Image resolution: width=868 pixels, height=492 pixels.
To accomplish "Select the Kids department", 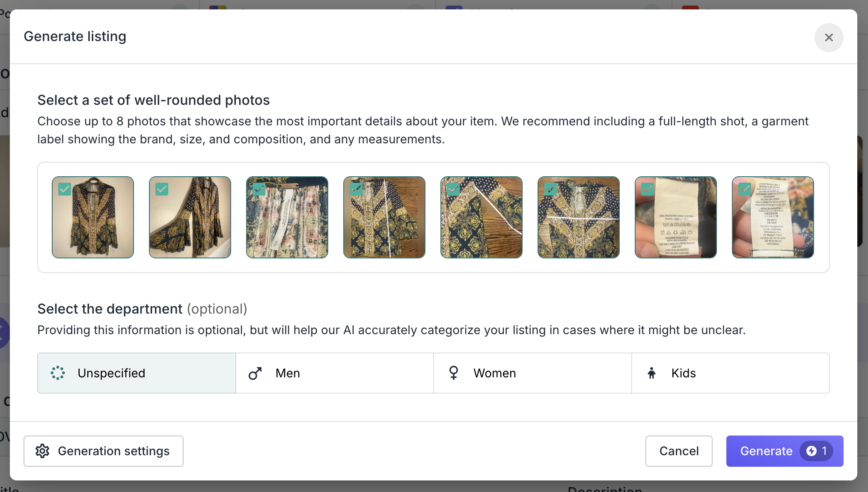I will point(731,373).
